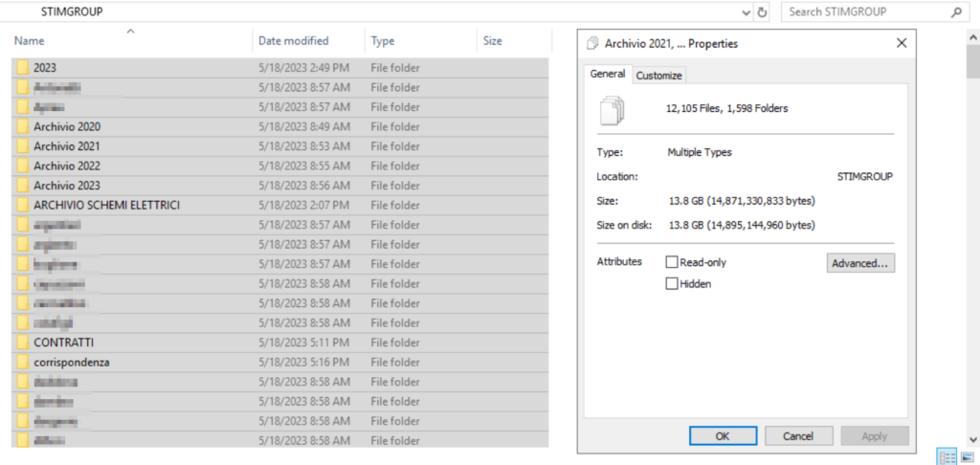This screenshot has width=980, height=465.
Task: Switch to the Customize tab
Action: [x=658, y=76]
